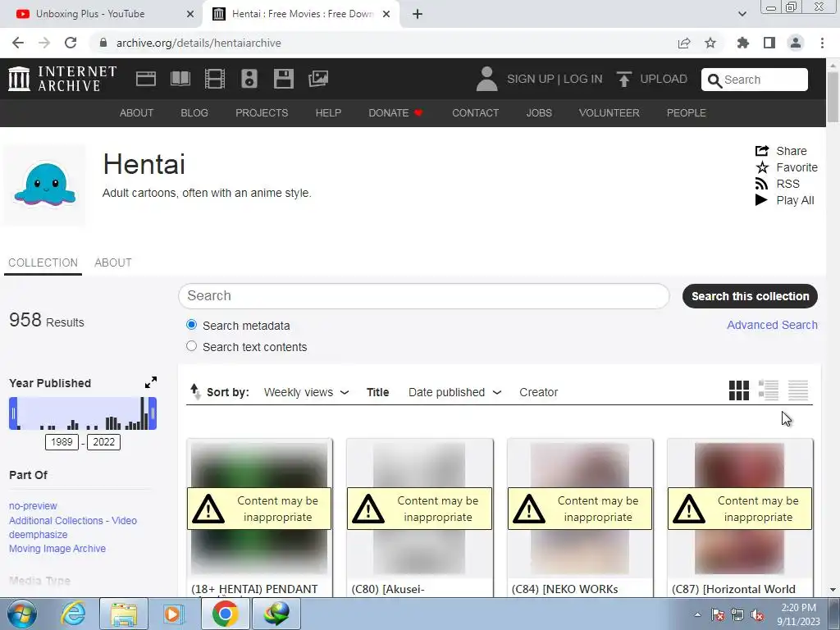Open the Video film-strip icon
840x630 pixels.
(214, 79)
